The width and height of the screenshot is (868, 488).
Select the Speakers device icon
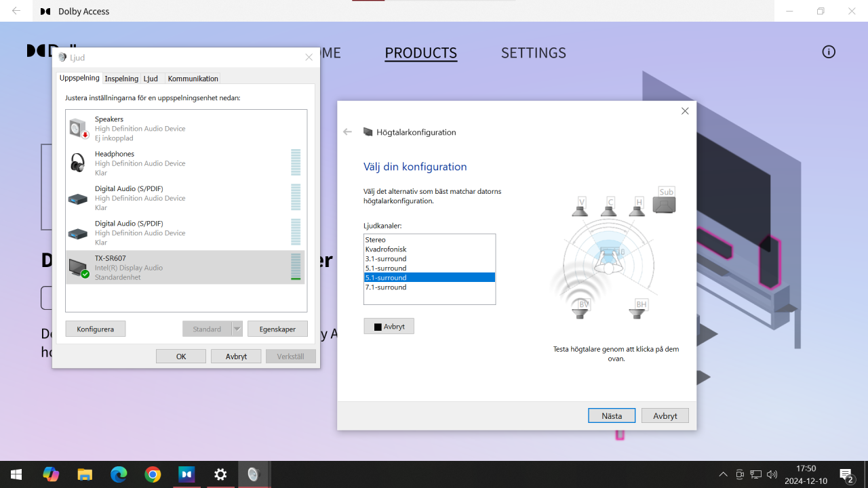(79, 128)
